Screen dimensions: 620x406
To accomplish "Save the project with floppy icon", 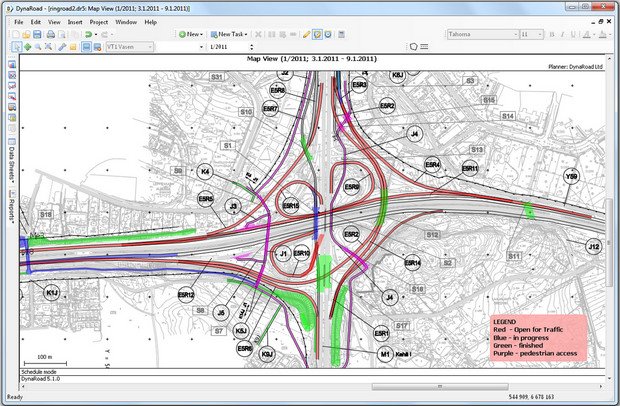I will click(37, 34).
